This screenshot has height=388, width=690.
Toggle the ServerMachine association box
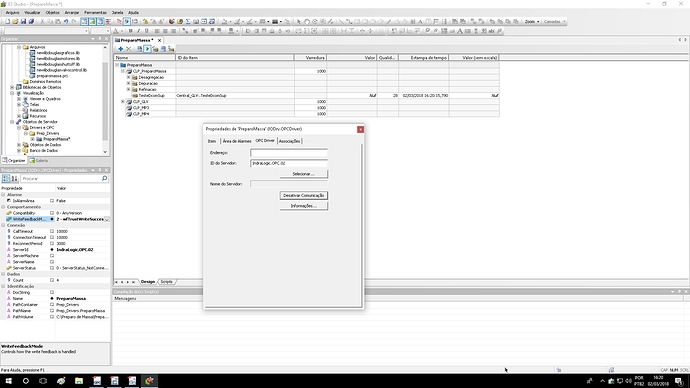pos(52,256)
